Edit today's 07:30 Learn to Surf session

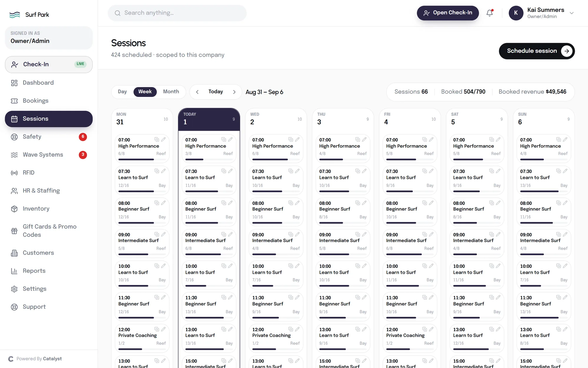[230, 171]
